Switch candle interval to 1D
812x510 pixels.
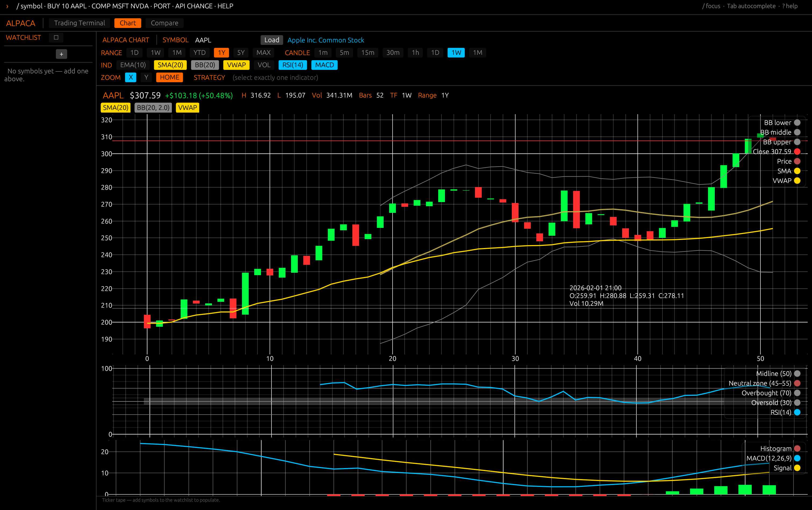tap(435, 53)
